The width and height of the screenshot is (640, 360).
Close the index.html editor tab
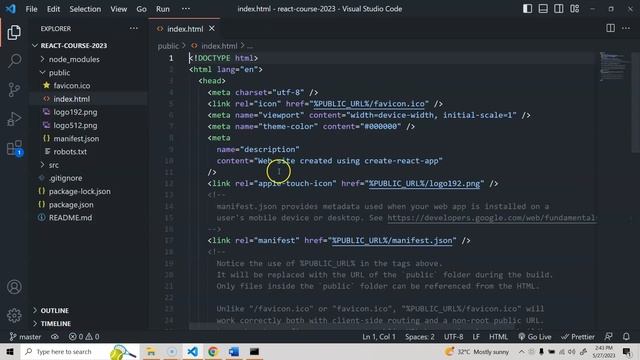tap(212, 29)
